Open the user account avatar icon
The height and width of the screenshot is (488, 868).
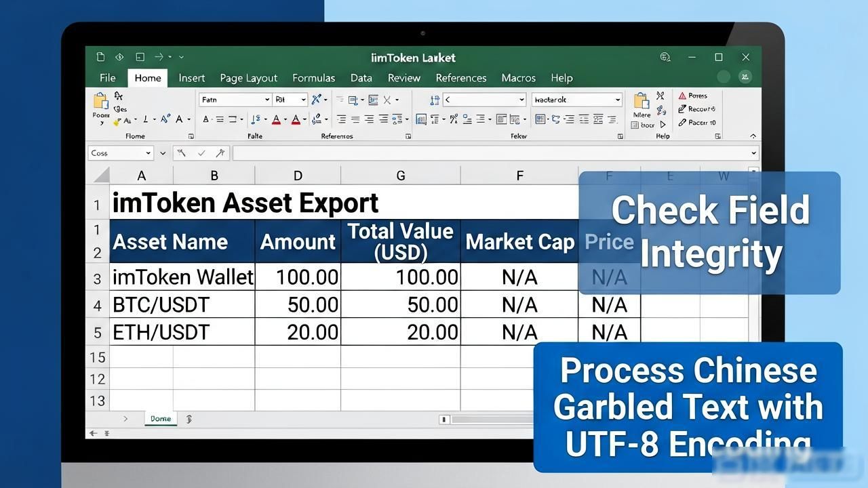(745, 77)
